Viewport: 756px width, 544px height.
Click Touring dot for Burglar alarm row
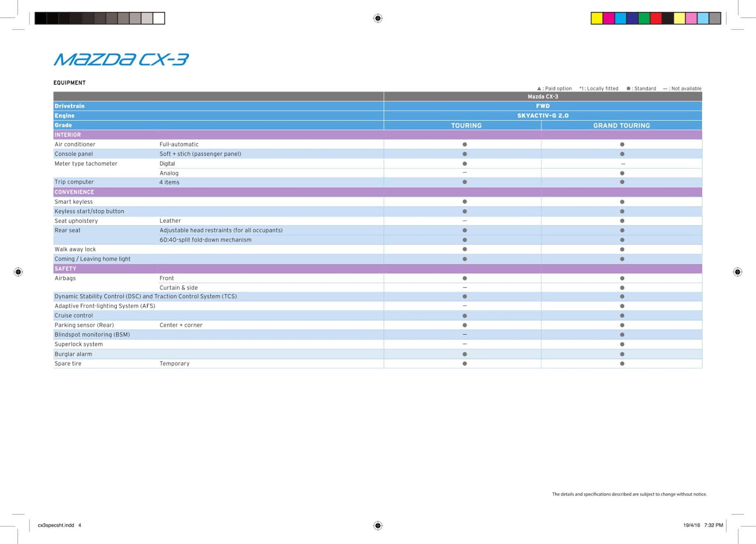tap(464, 354)
